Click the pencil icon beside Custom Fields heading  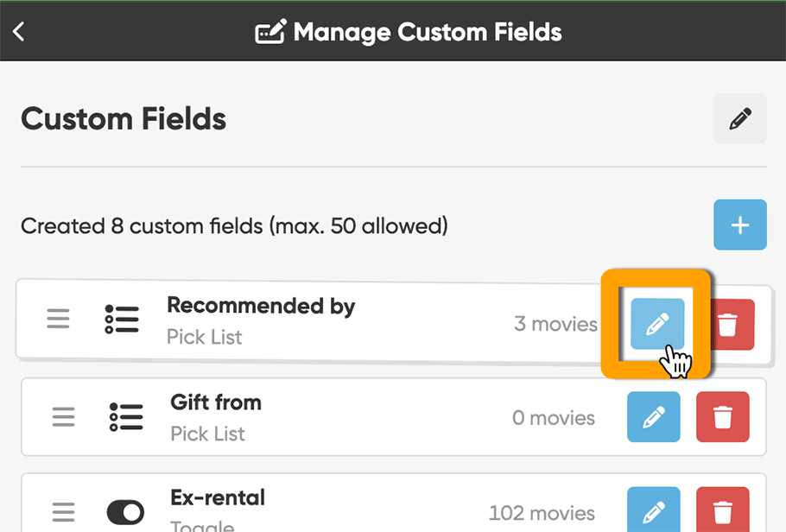tap(739, 118)
